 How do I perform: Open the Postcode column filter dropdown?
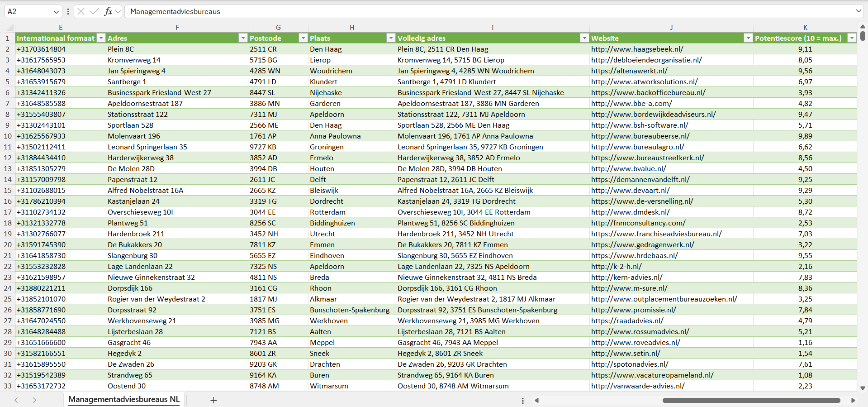(x=303, y=38)
